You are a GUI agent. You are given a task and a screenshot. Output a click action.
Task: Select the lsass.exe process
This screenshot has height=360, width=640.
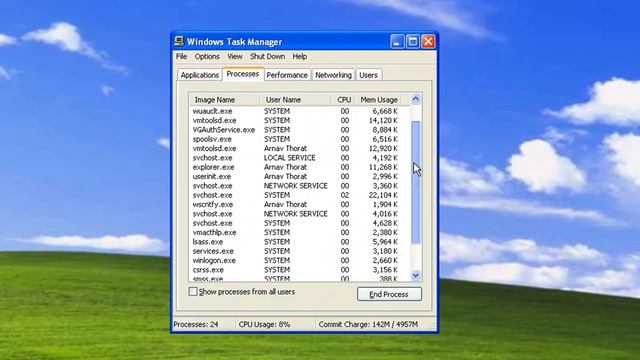pos(299,242)
